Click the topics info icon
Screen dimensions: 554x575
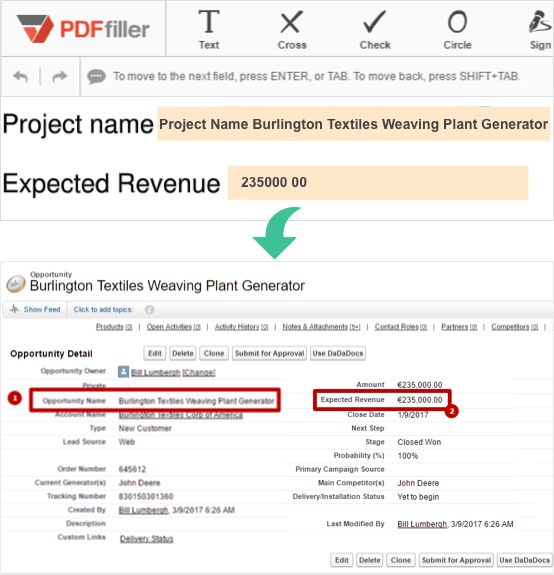(x=149, y=310)
